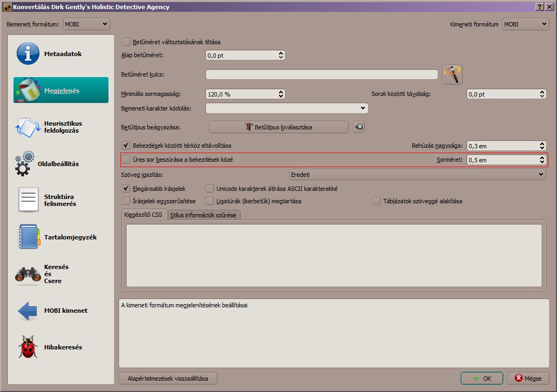The height and width of the screenshot is (392, 557).
Task: Open Struktúra felismerés document icon
Action: tap(28, 200)
